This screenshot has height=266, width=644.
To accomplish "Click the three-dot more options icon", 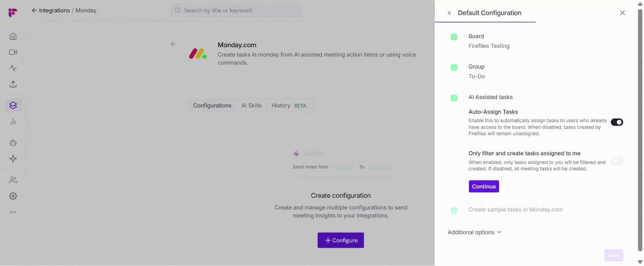I will [13, 212].
